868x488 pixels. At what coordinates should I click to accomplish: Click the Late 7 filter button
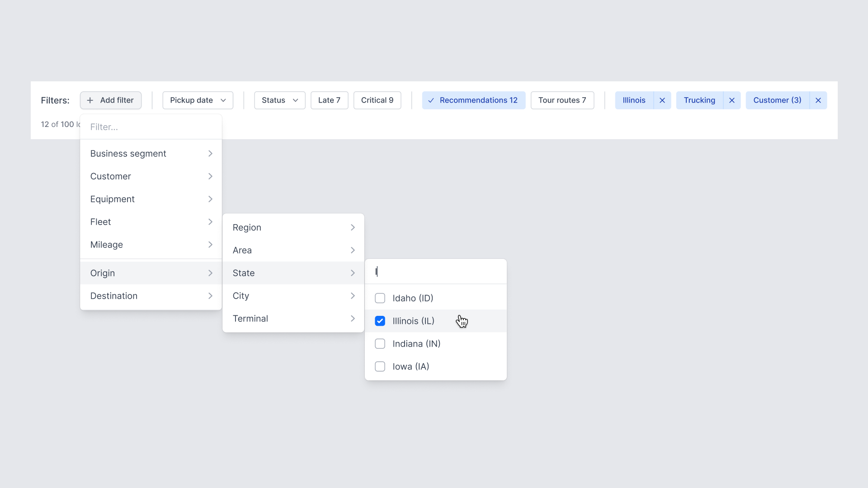pos(329,100)
